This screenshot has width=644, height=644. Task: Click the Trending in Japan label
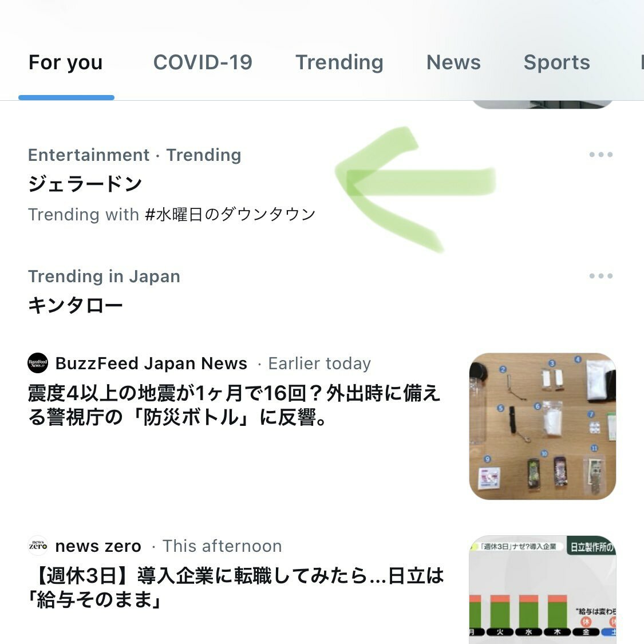click(x=104, y=276)
